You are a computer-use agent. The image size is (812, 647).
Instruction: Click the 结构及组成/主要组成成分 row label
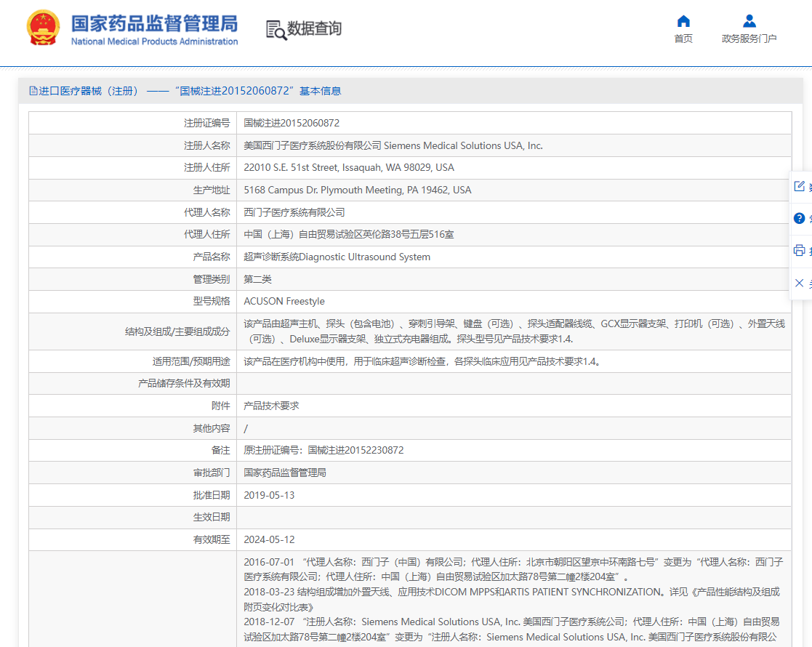[x=177, y=331]
